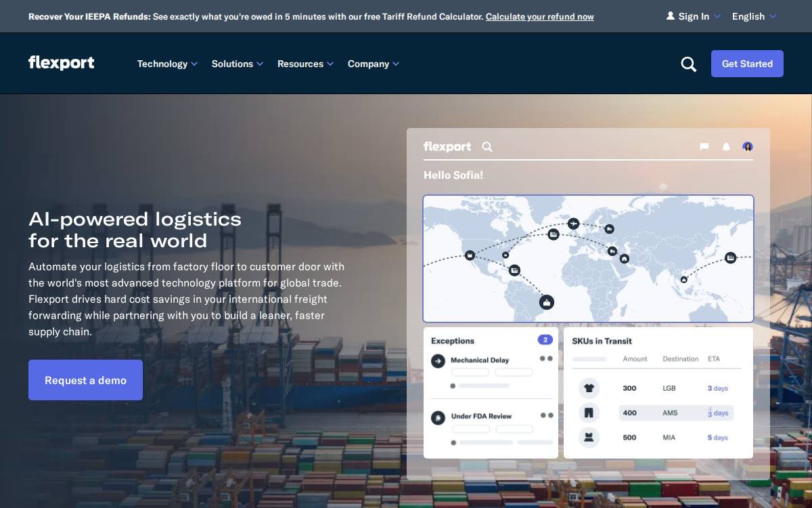The image size is (812, 508).
Task: Click the Amount column header
Action: click(x=635, y=359)
